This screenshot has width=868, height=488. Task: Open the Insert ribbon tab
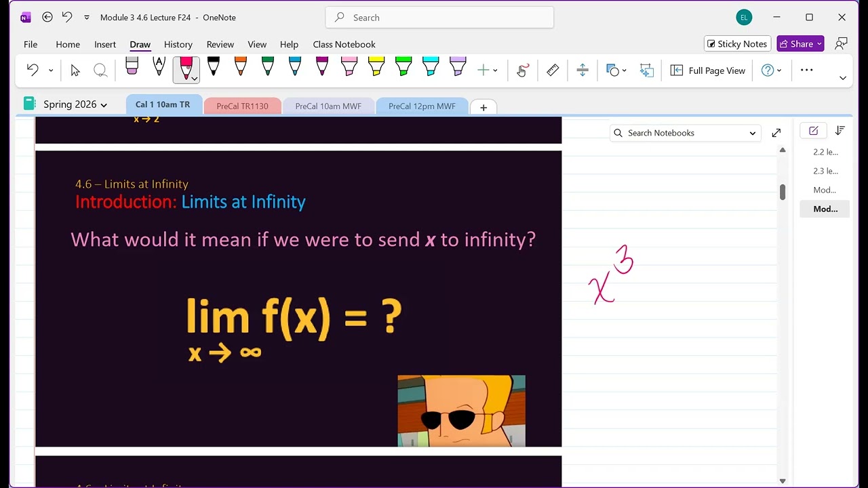105,44
